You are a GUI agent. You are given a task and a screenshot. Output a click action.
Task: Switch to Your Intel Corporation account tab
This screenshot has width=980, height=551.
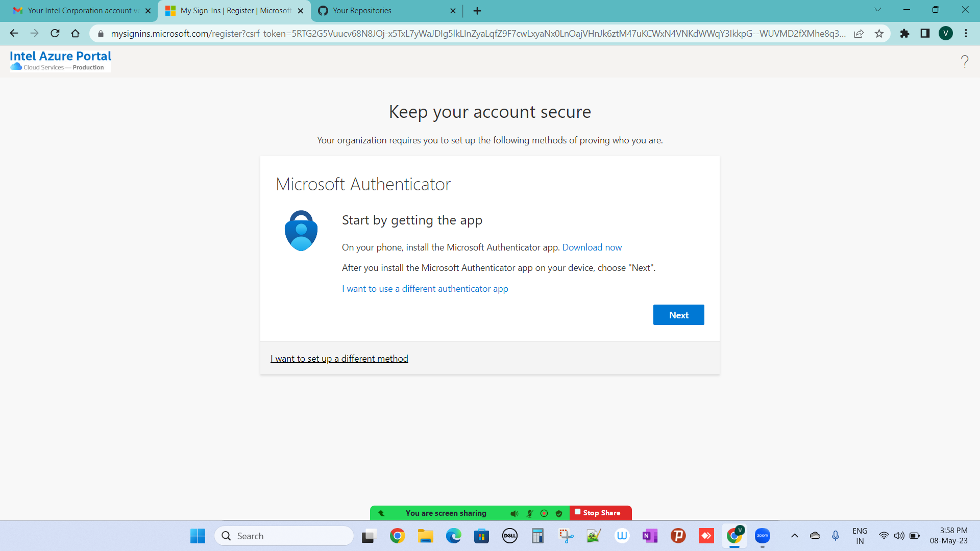(x=79, y=11)
